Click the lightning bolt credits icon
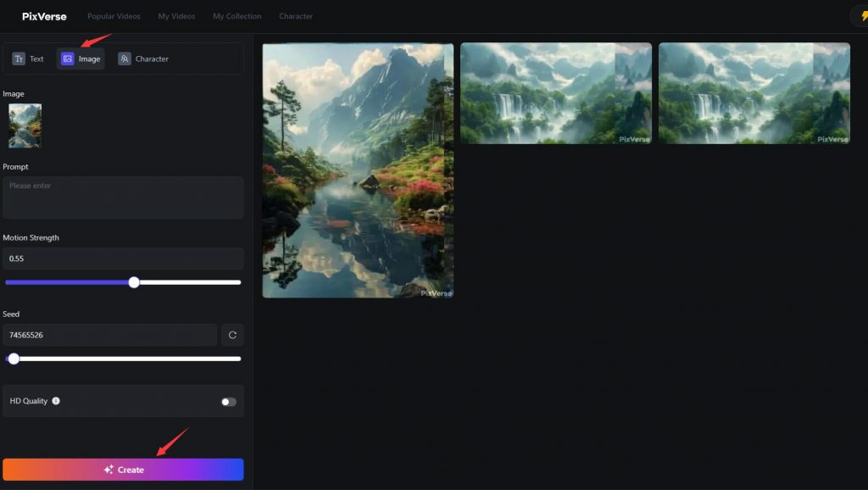This screenshot has width=868, height=490. (x=861, y=16)
